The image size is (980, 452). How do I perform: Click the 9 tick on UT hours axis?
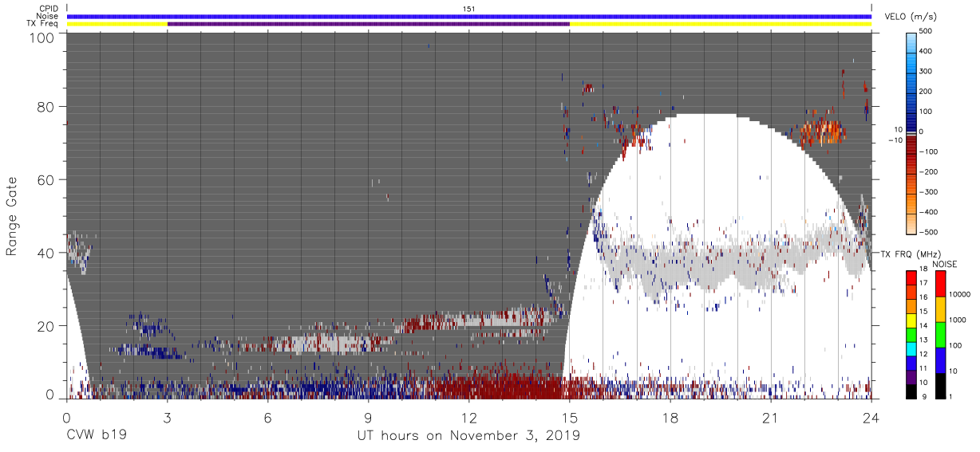(368, 417)
